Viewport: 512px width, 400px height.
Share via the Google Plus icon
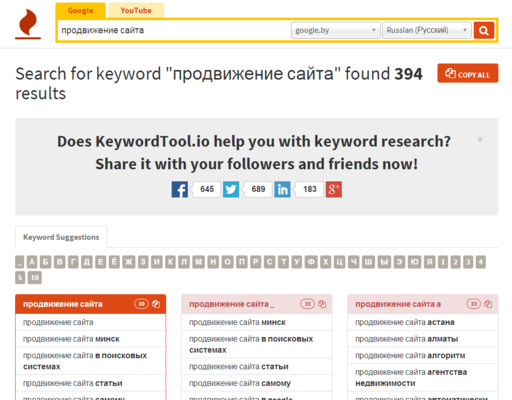click(x=334, y=189)
